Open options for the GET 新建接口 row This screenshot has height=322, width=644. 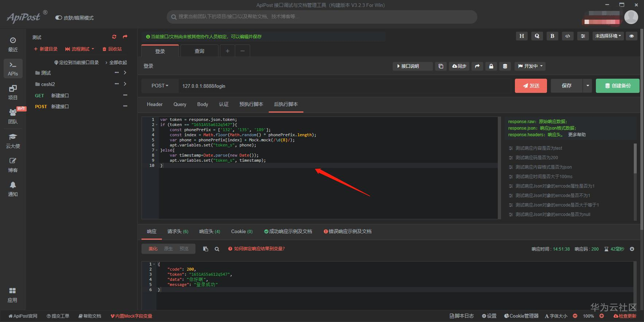[x=125, y=95]
